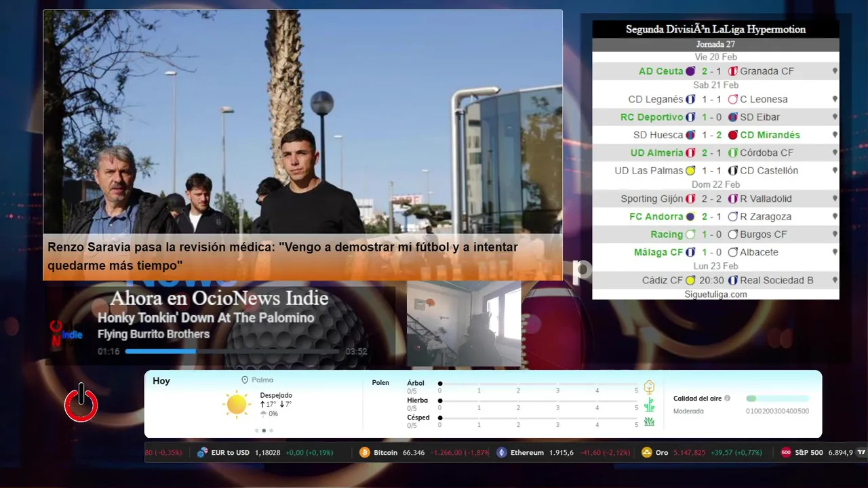The image size is (868, 488).
Task: Click the AD Ceuta team crest
Action: coord(690,71)
